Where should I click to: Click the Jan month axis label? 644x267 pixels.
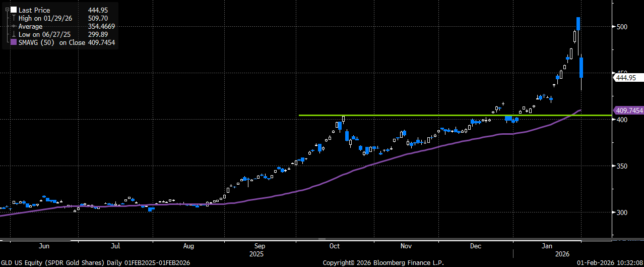point(547,246)
